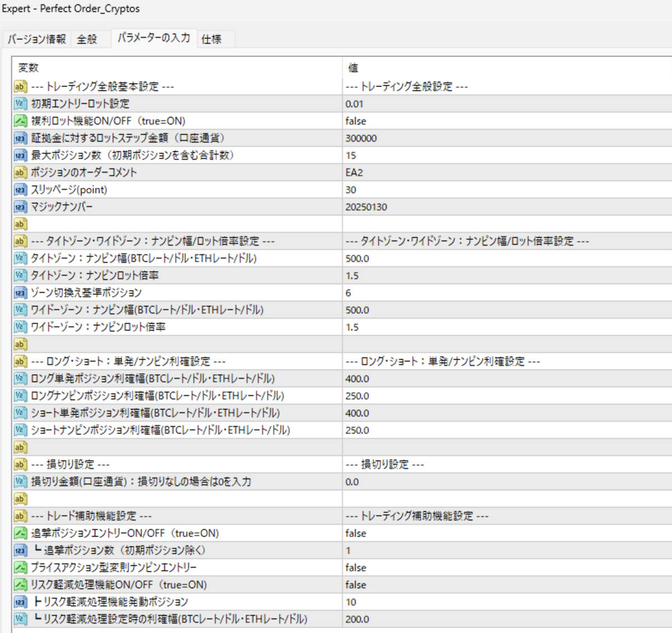This screenshot has width=672, height=633.
Task: Click the icon beside ゾーン切換え基準ポジション
Action: pos(20,293)
